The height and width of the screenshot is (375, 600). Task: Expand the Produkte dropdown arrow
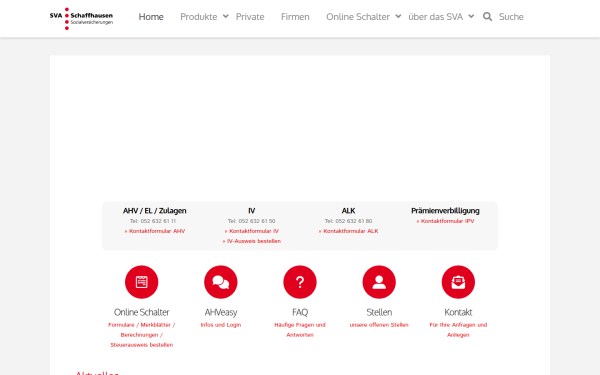point(226,16)
